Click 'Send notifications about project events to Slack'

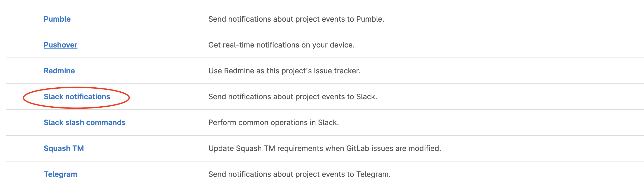coord(293,97)
